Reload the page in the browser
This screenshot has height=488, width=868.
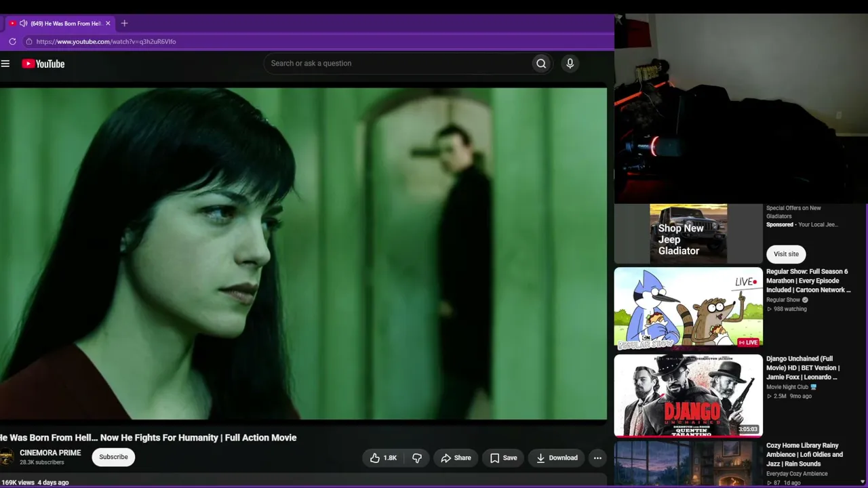pos(12,41)
